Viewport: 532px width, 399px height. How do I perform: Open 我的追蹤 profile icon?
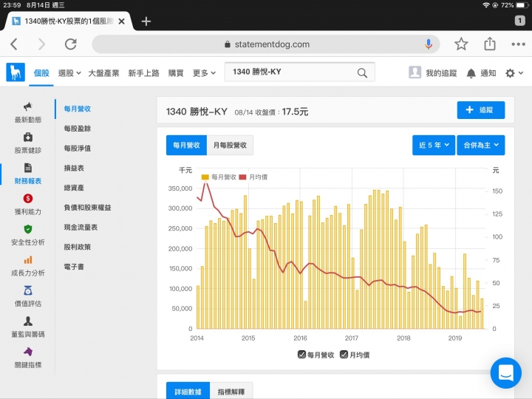coord(432,72)
